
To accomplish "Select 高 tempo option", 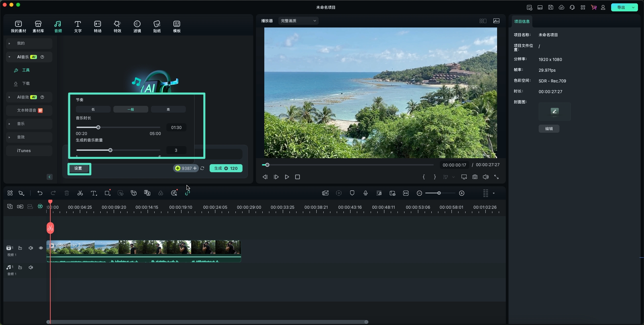I will [x=168, y=109].
